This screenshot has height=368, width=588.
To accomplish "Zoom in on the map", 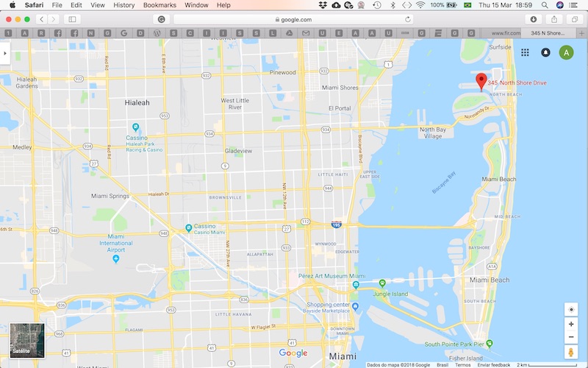I will (571, 324).
